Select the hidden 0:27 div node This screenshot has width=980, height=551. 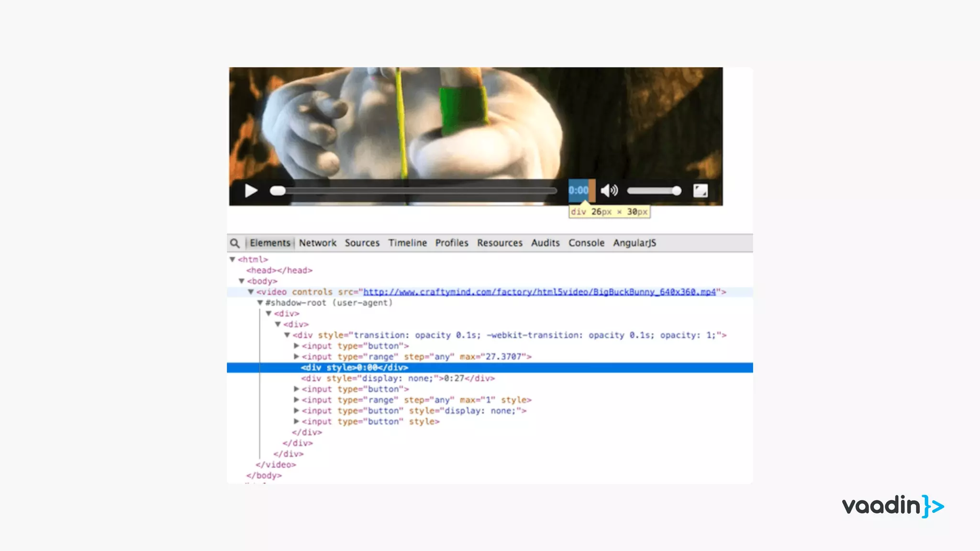(398, 378)
